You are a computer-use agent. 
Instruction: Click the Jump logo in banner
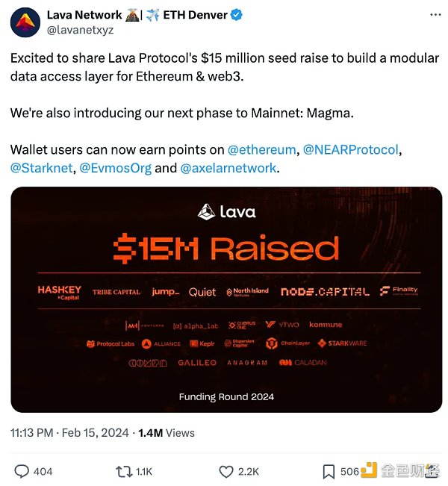165,292
